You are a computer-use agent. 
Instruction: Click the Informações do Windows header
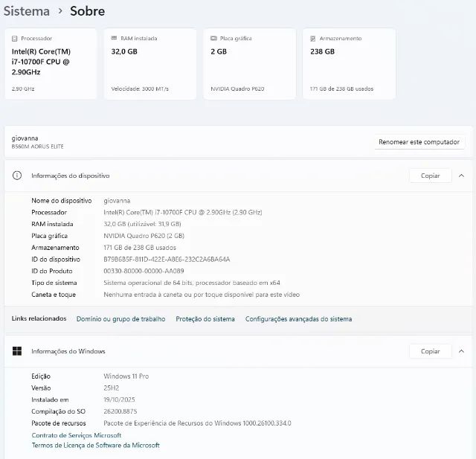point(238,351)
